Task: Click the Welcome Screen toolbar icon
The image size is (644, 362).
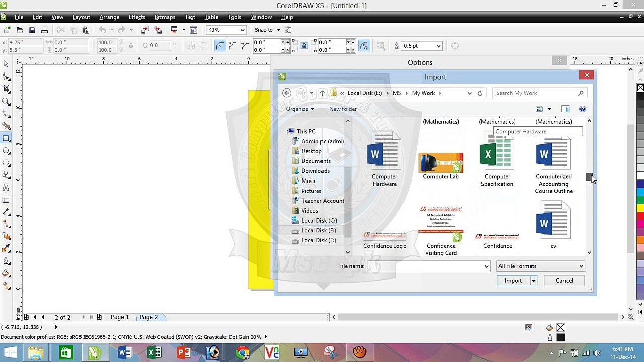Action: [x=193, y=30]
